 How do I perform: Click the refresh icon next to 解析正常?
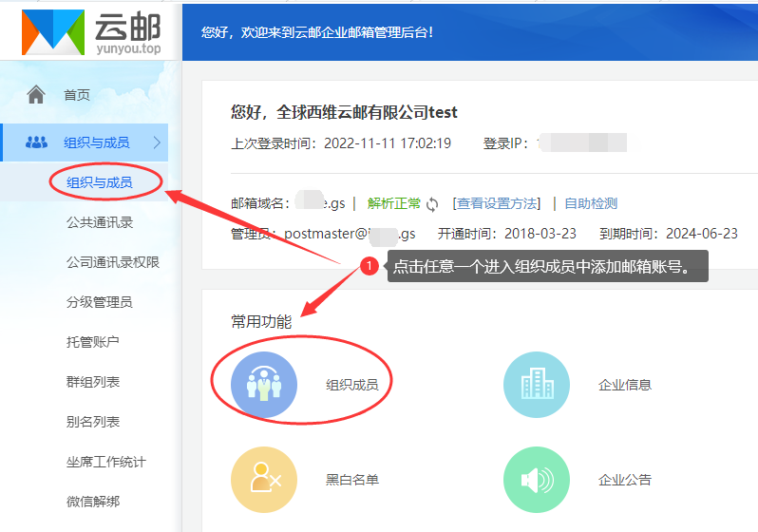pyautogui.click(x=432, y=204)
